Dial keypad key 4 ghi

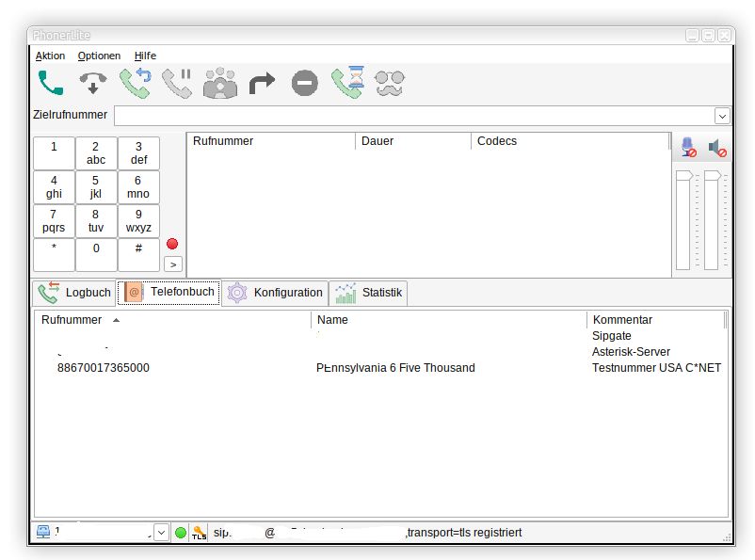click(54, 187)
